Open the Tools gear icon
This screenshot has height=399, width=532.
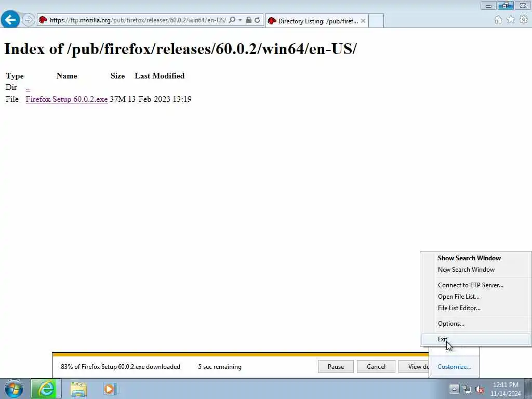click(524, 20)
